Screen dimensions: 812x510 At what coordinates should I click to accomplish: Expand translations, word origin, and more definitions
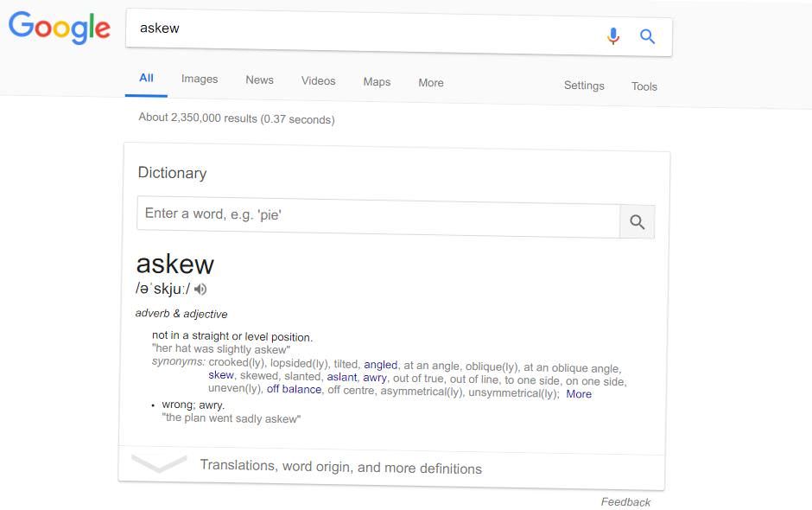tap(340, 468)
